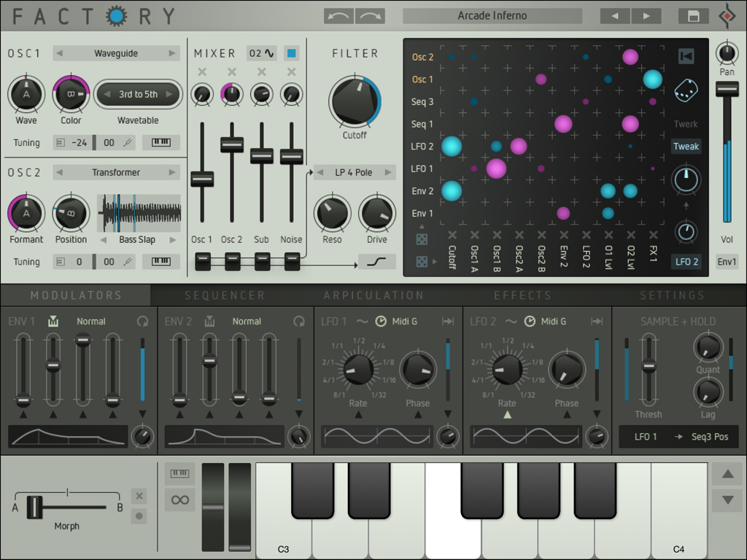Click the filter Cutoff knob

tap(355, 101)
